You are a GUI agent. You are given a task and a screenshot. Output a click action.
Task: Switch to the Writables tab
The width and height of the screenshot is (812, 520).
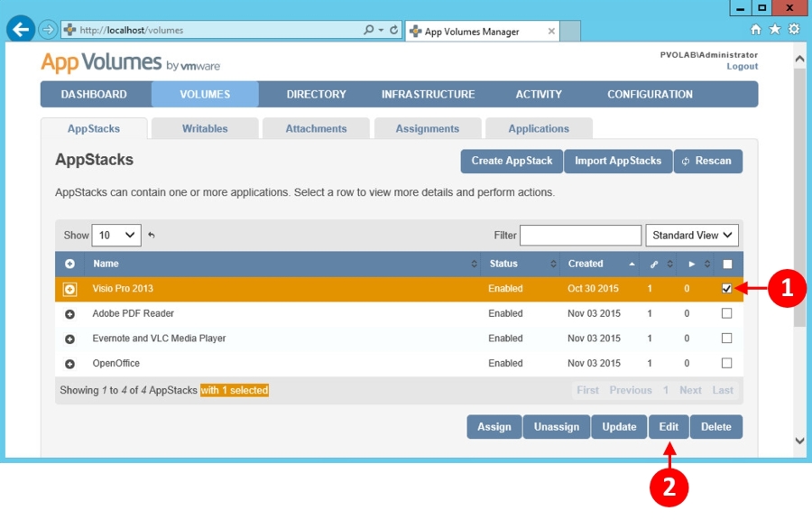click(x=205, y=128)
